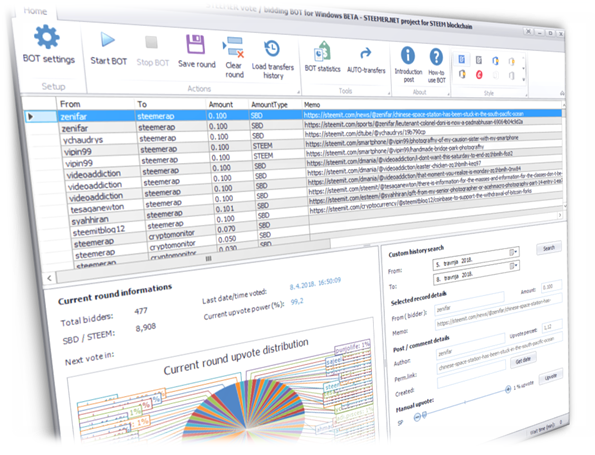Click last voted date 8.4.2018. 16:50:09
This screenshot has width=595, height=455.
pyautogui.click(x=315, y=283)
